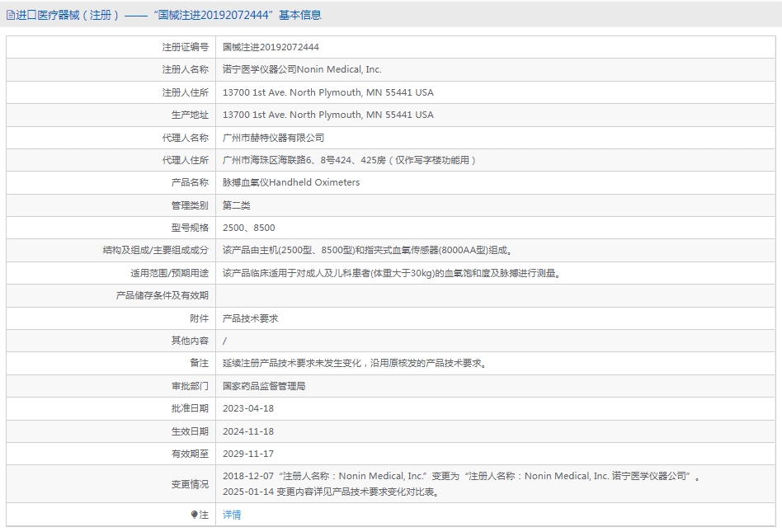Click the 适用范围 intended use text

(391, 273)
